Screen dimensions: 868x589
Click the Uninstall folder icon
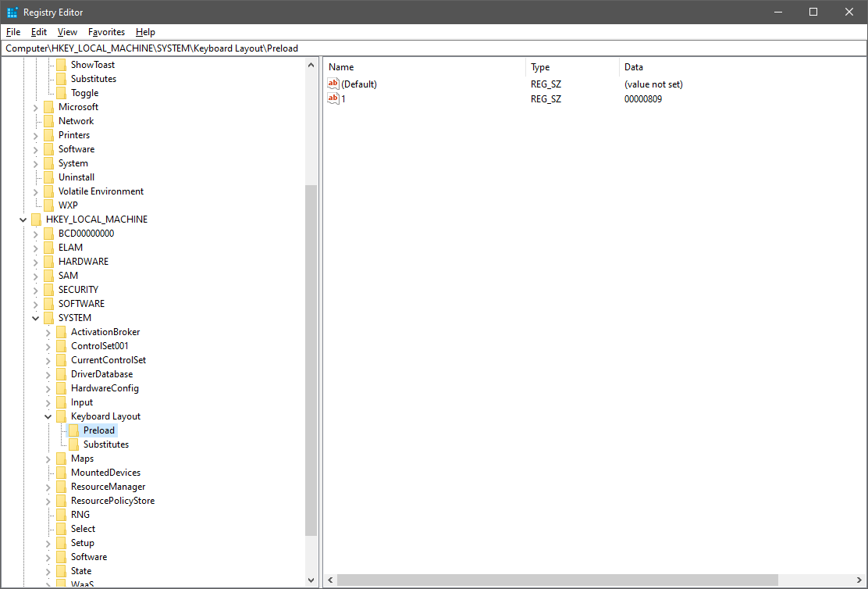point(49,177)
